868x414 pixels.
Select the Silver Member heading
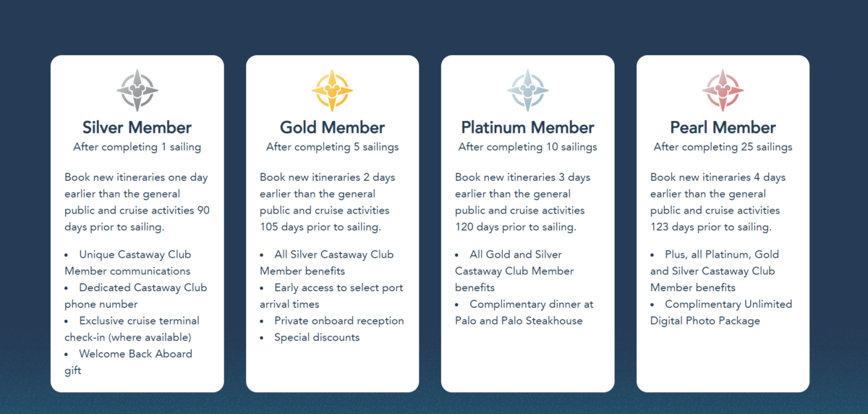137,128
